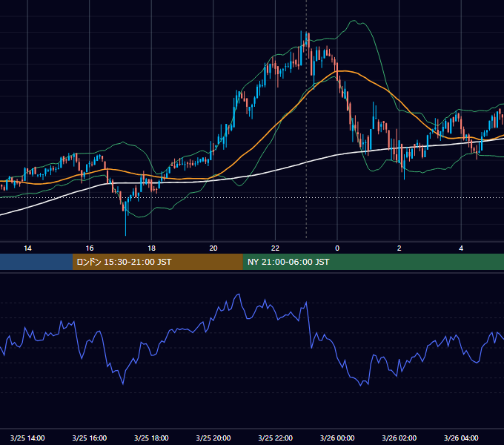This screenshot has height=445, width=504.
Task: Click hour label 0 on price chart axis
Action: click(337, 248)
